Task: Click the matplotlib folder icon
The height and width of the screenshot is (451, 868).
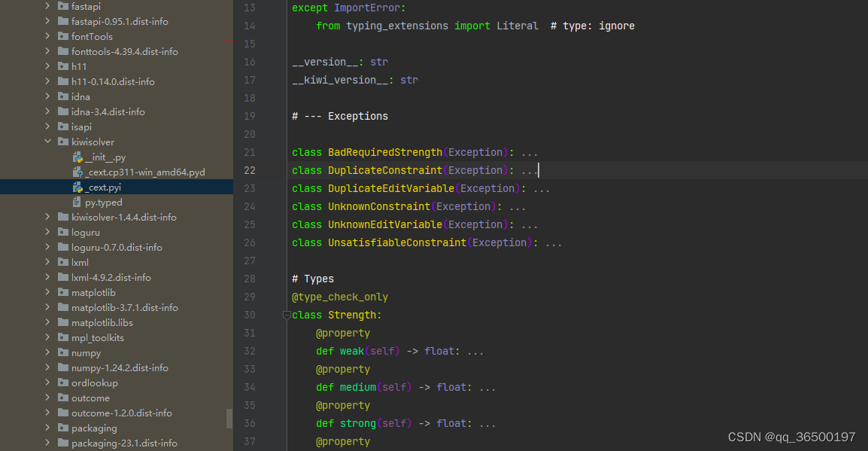Action: [63, 293]
